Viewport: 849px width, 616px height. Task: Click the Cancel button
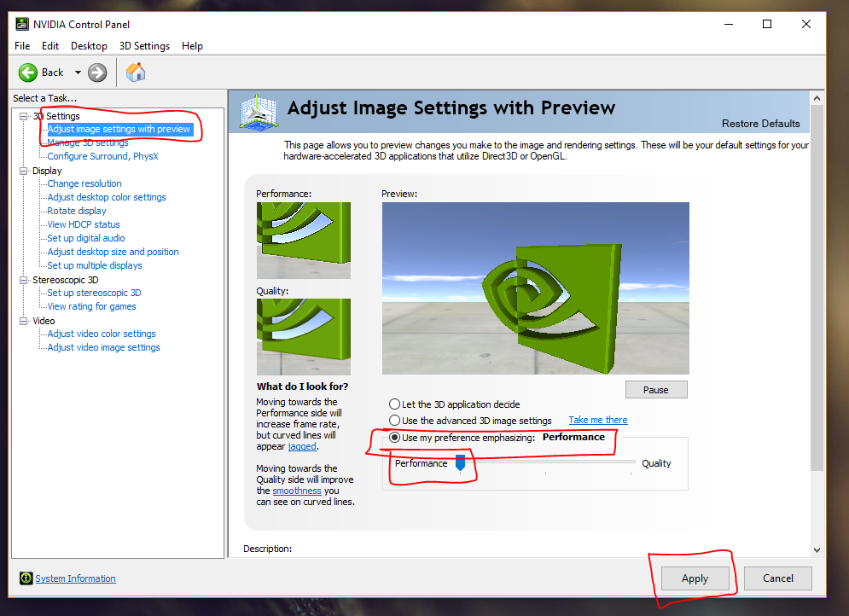coord(778,578)
